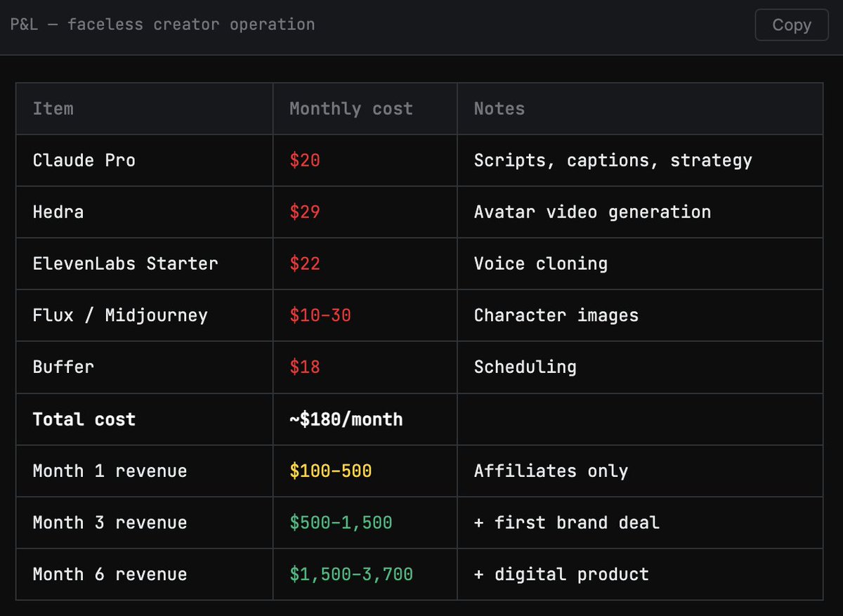Click the 'Affiliates only' note
This screenshot has height=616, width=843.
click(x=551, y=471)
